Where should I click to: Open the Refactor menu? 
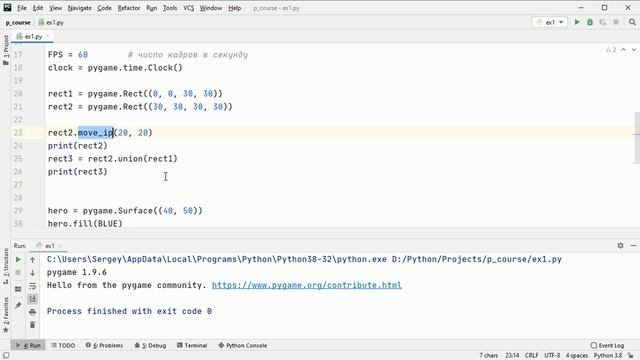click(x=129, y=8)
